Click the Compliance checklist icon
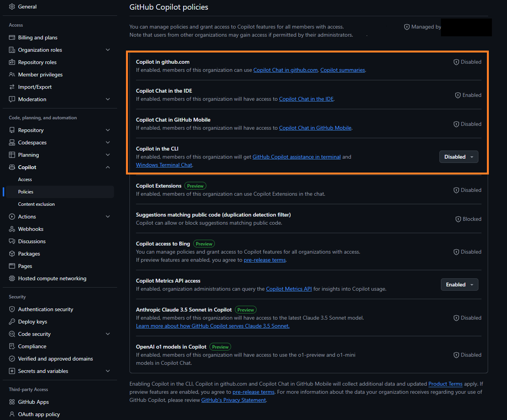 12,346
